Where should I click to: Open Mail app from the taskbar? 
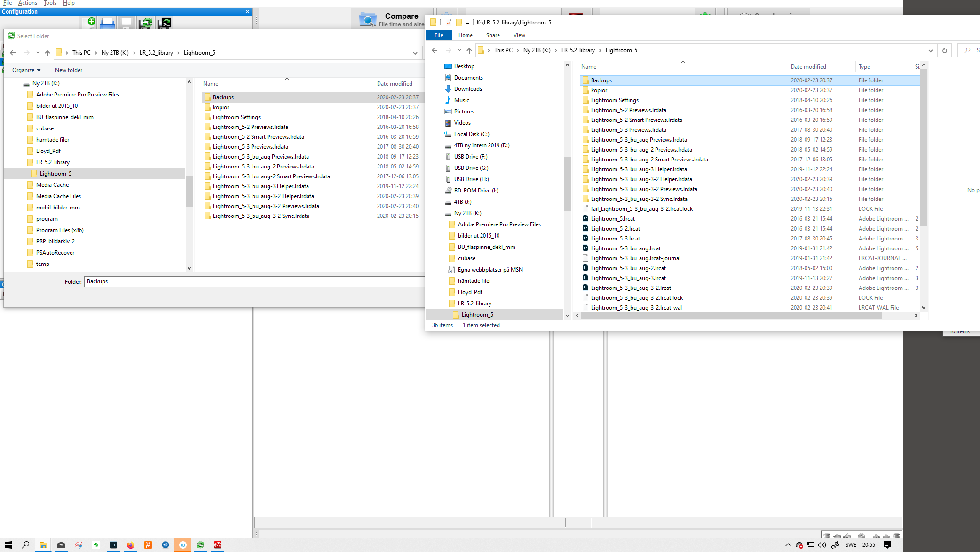click(x=61, y=545)
